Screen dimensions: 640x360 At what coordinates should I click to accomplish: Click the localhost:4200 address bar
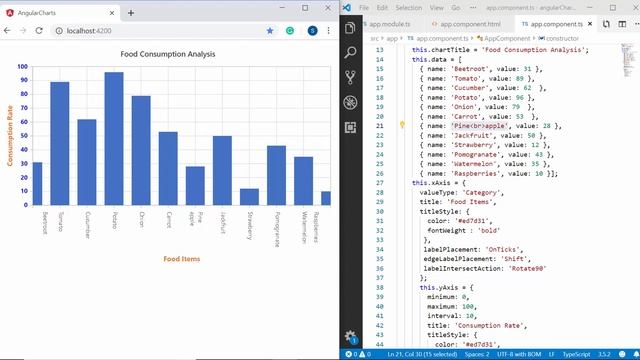[x=163, y=31]
